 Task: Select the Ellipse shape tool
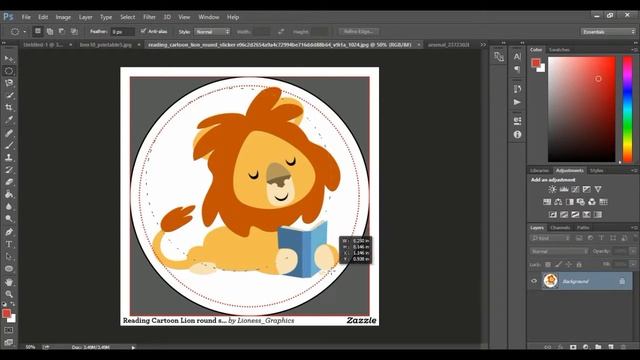point(9,269)
